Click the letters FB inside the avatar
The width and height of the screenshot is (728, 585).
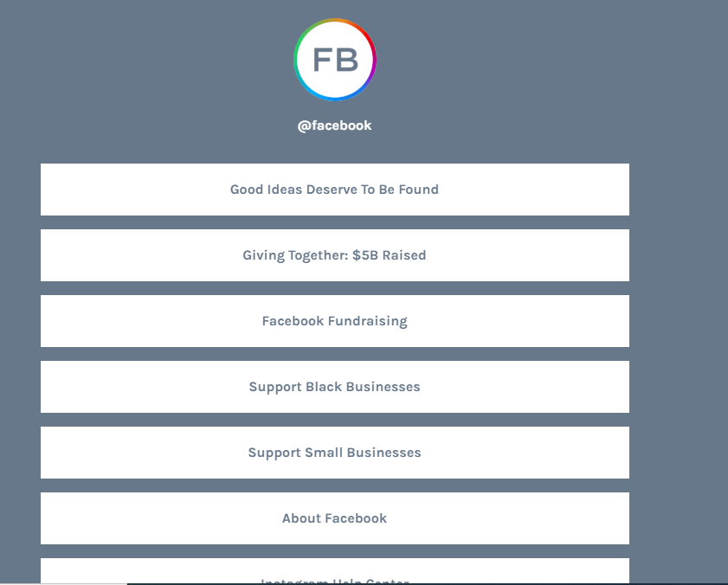(334, 60)
